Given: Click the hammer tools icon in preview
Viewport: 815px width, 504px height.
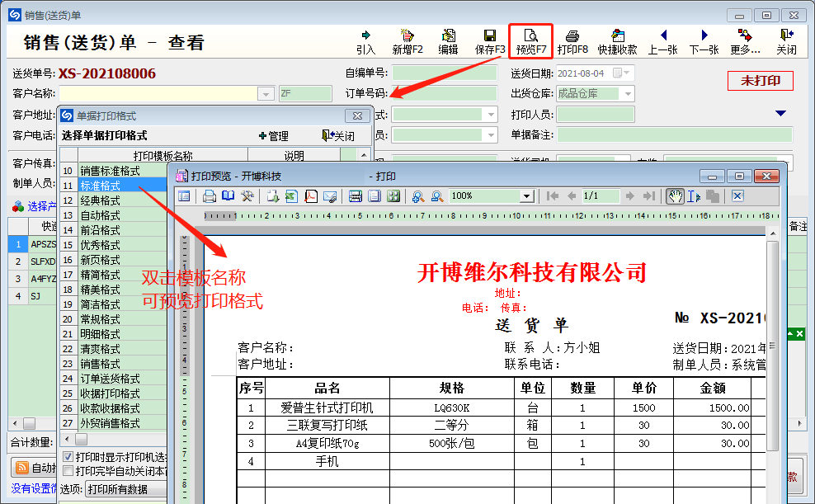Looking at the screenshot, I should [x=247, y=195].
